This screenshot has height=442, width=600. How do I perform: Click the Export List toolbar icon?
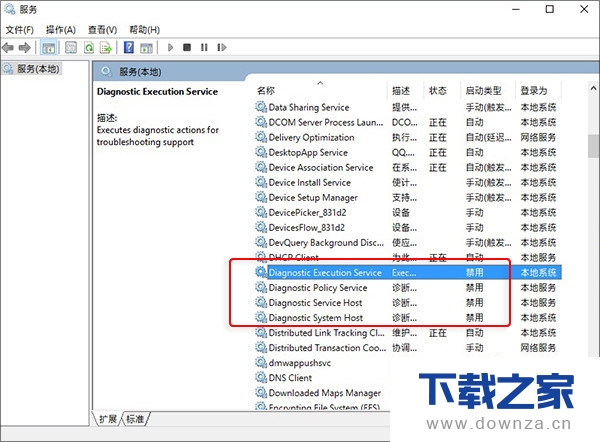click(x=106, y=47)
